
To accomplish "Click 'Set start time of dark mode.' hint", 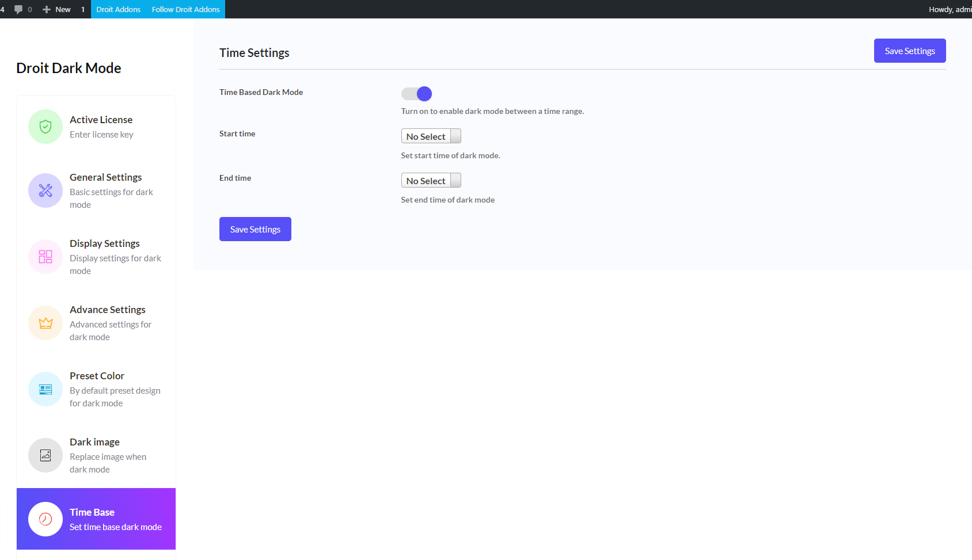I will (x=451, y=155).
